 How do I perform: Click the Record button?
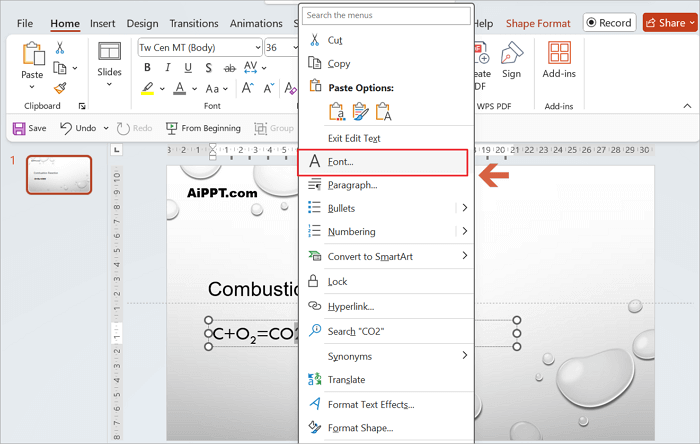(x=608, y=23)
